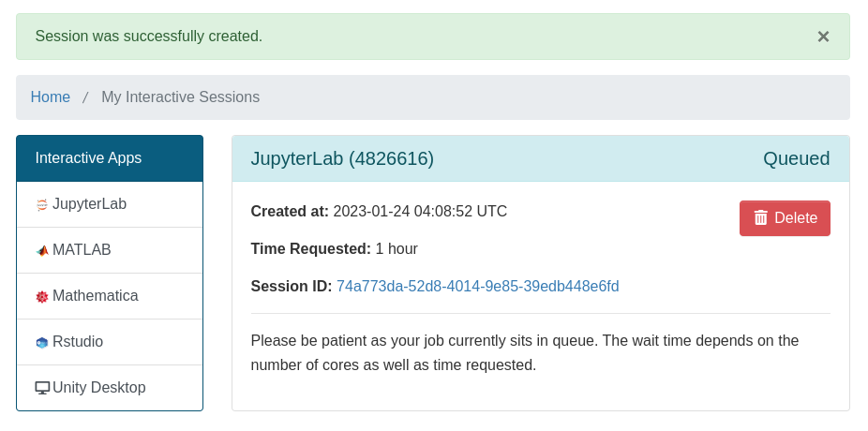Select the Unity Desktop label
868x431 pixels.
[x=98, y=388]
